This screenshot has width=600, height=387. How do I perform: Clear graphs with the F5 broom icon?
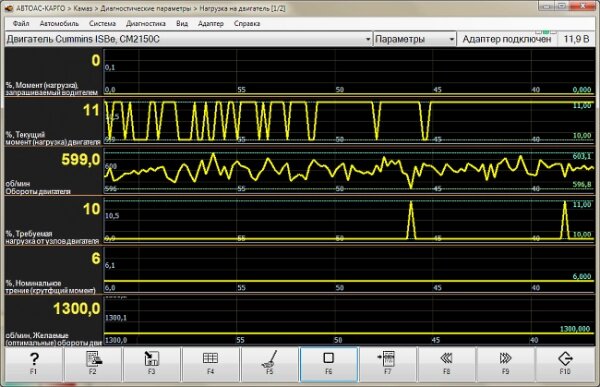269,364
